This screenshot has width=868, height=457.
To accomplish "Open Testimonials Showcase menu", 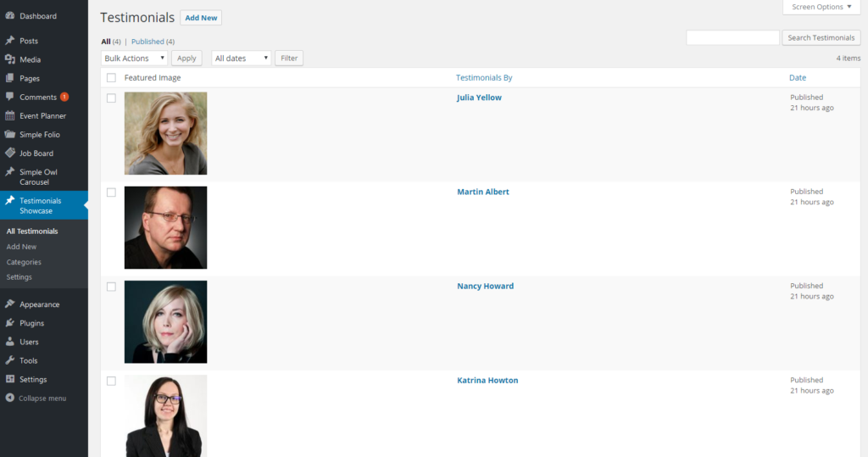I will (44, 205).
